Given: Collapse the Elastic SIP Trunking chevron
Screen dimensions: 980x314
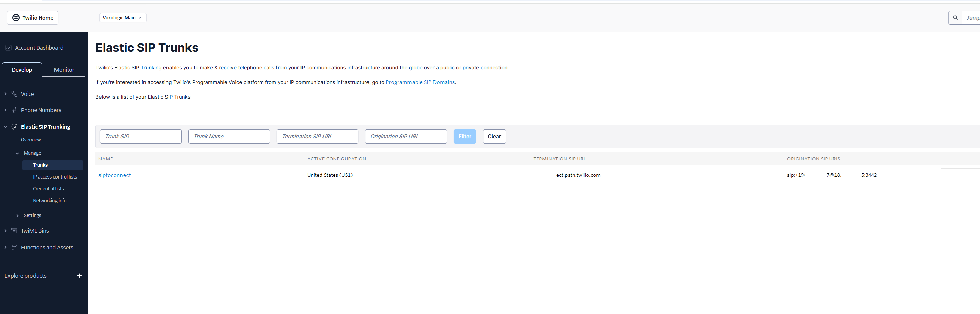Looking at the screenshot, I should point(5,127).
